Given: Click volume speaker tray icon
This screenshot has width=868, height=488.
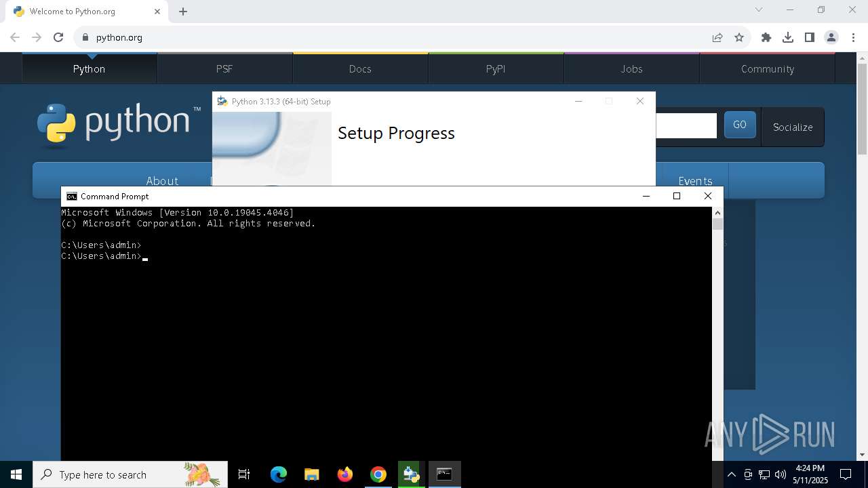Looking at the screenshot, I should click(781, 474).
